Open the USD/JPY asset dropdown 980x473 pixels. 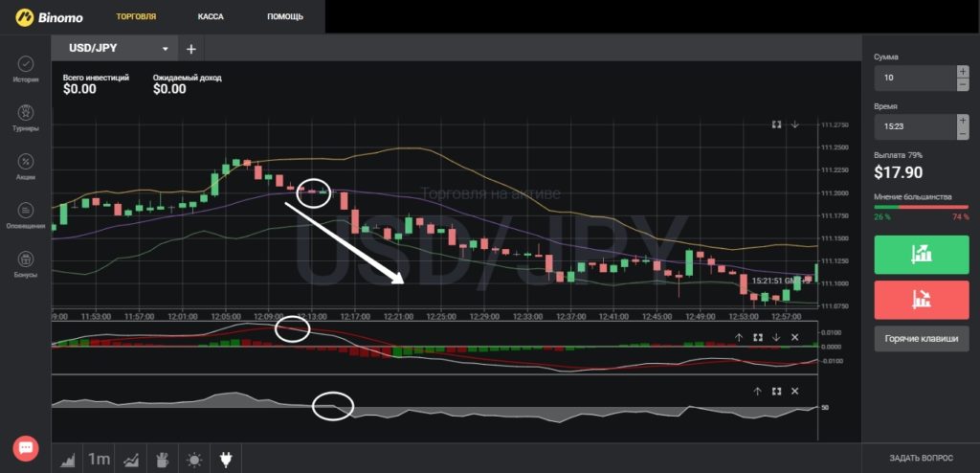point(115,49)
